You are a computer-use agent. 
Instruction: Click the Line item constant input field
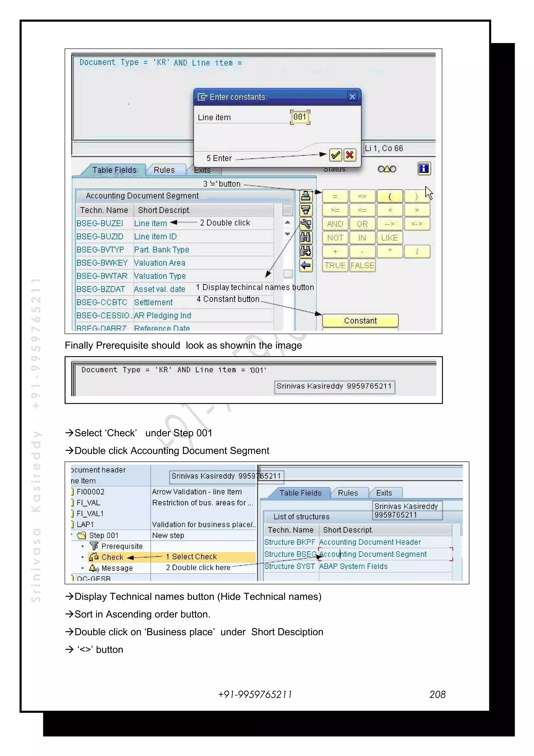300,117
